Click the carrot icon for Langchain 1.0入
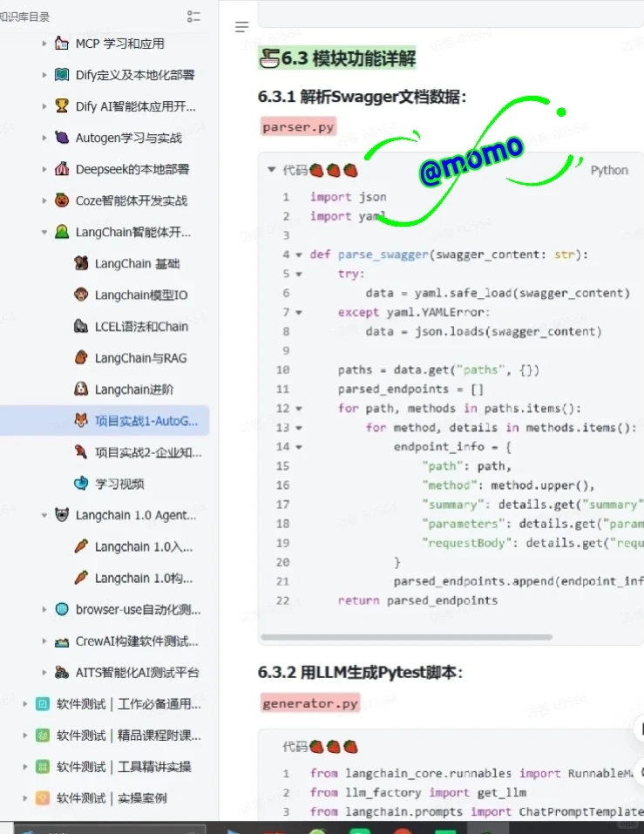Viewport: 644px width, 834px height. click(81, 546)
